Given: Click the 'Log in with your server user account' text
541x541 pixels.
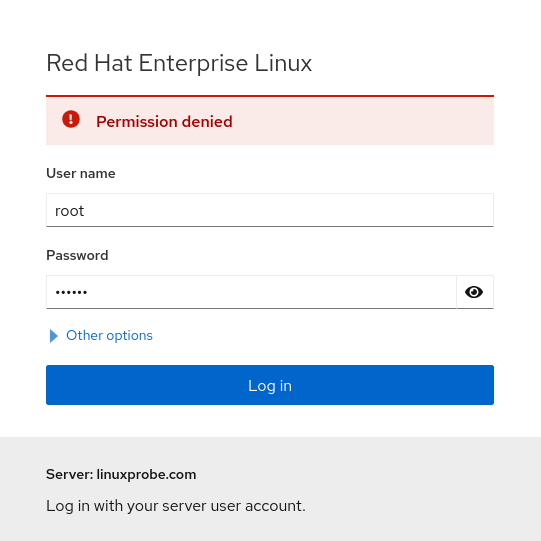Looking at the screenshot, I should click(x=176, y=506).
